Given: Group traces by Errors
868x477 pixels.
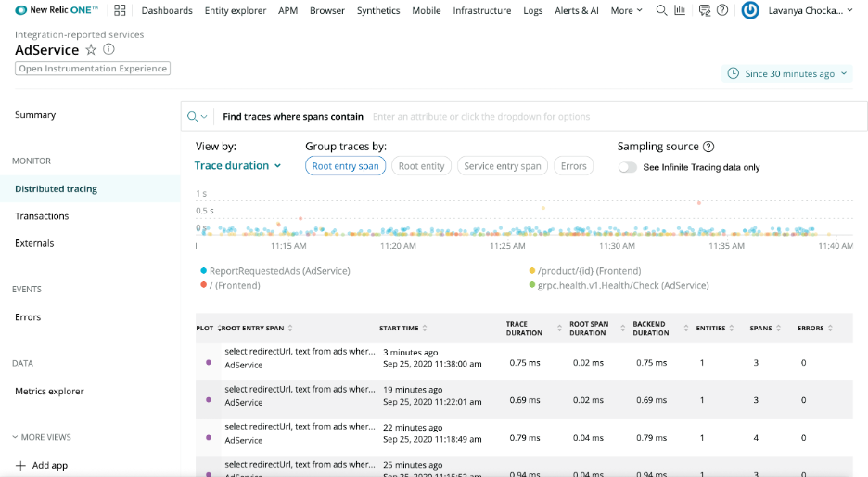Looking at the screenshot, I should coord(573,165).
